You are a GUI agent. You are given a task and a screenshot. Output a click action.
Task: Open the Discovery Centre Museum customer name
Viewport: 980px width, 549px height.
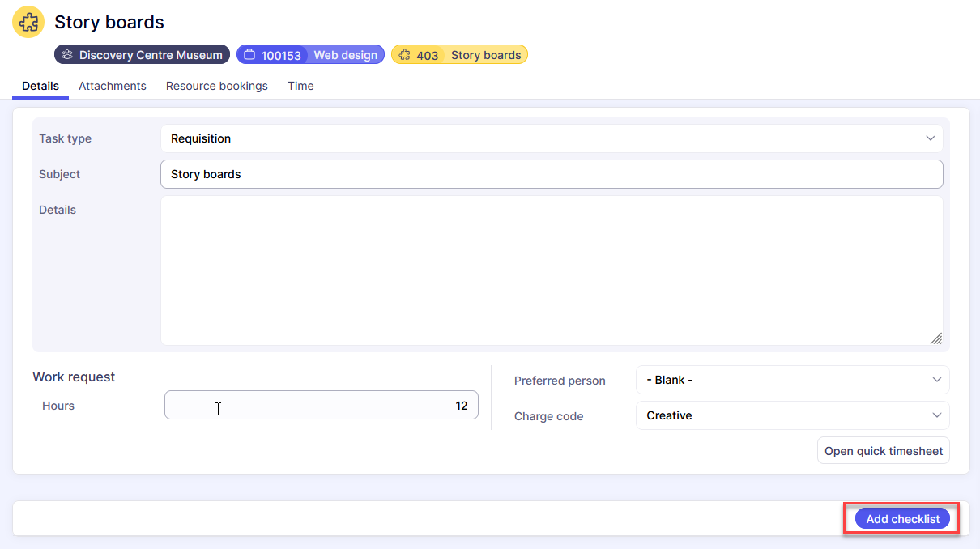coord(151,55)
